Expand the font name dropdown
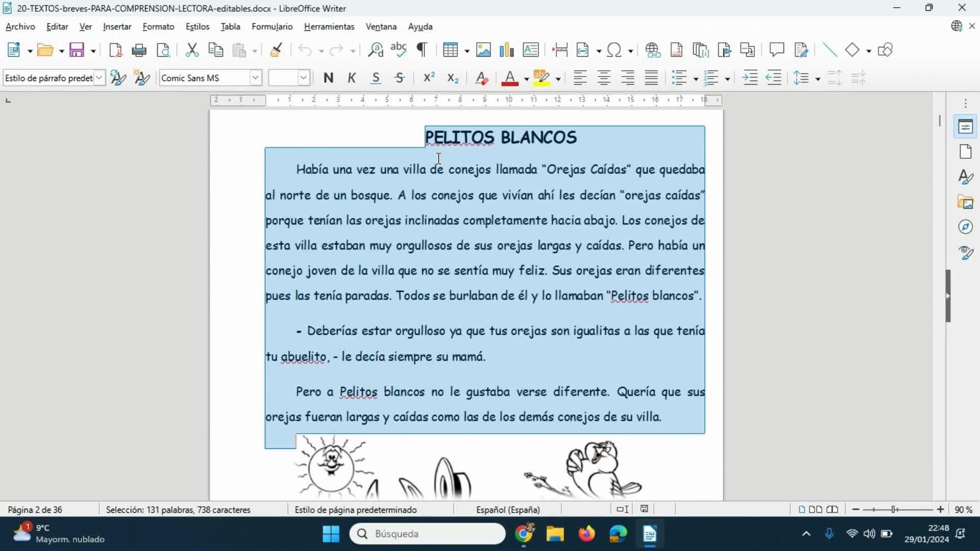The height and width of the screenshot is (551, 980). [x=255, y=78]
